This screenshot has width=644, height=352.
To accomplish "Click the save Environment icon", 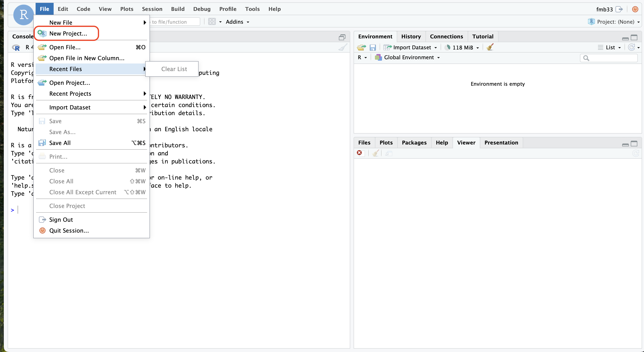I will 372,47.
